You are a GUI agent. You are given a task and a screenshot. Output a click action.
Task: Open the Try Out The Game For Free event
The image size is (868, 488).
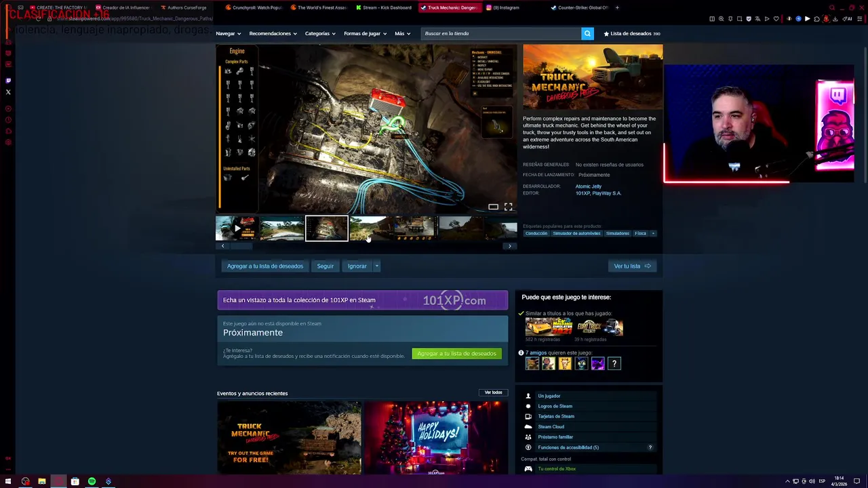click(x=289, y=438)
